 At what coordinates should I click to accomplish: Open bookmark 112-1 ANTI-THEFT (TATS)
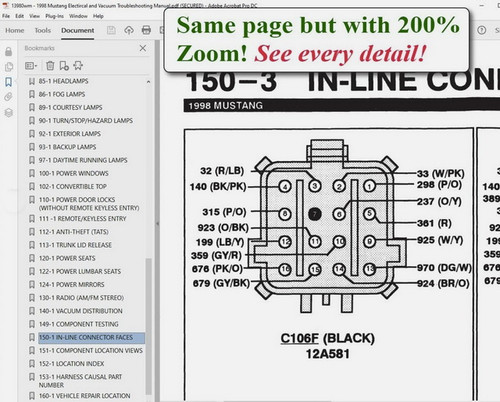click(74, 232)
